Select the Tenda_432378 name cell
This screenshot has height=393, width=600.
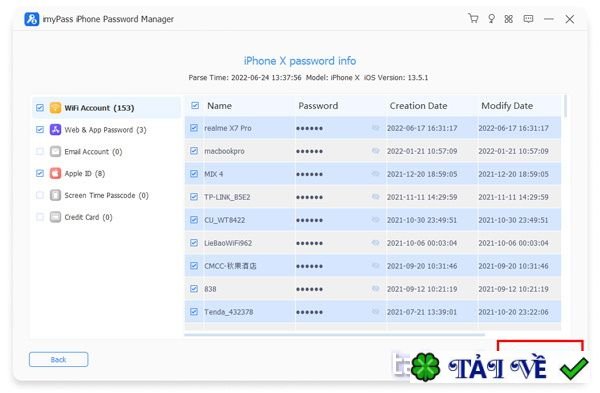pos(228,312)
